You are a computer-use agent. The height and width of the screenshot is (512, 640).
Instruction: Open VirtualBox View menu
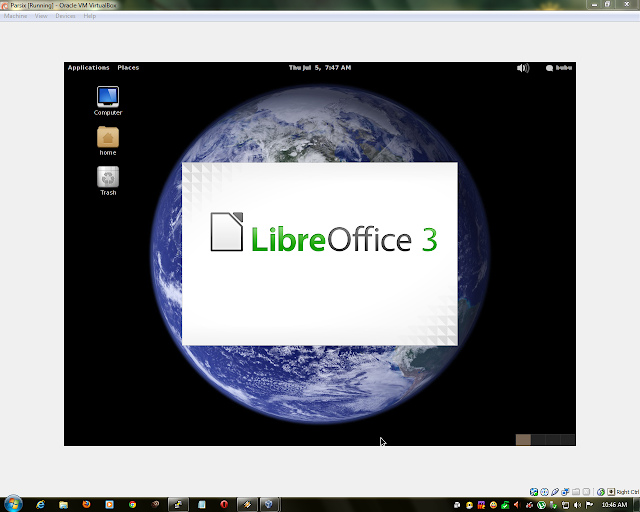coord(41,16)
